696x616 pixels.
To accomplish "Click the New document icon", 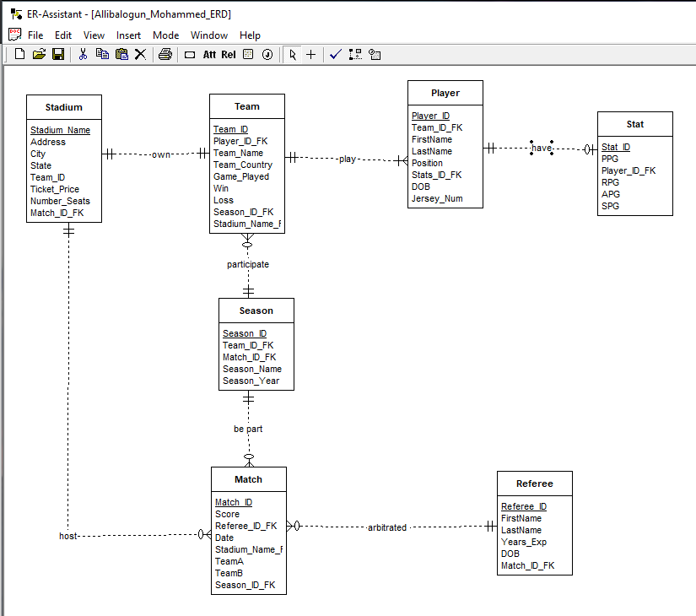I will [x=19, y=54].
